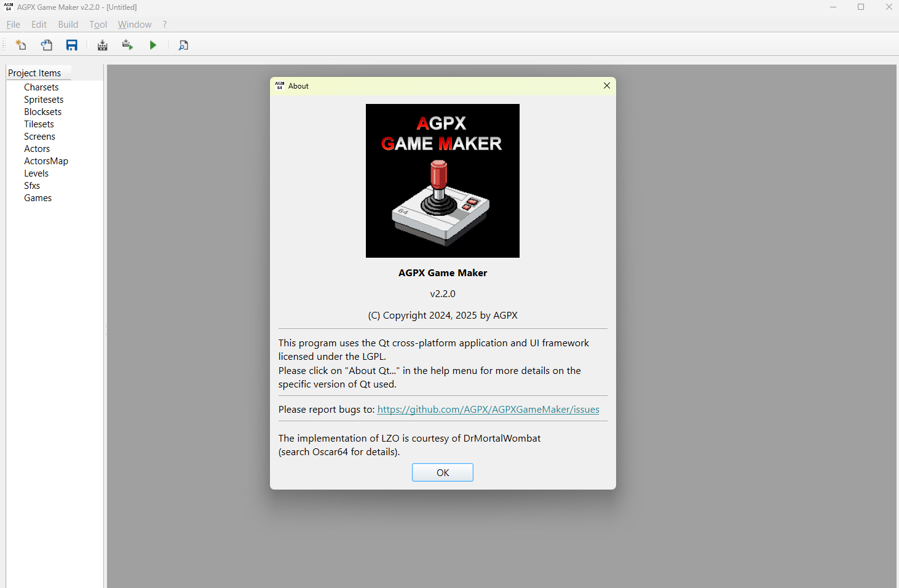
Task: Click the toolbar drag handle grip
Action: click(5, 45)
